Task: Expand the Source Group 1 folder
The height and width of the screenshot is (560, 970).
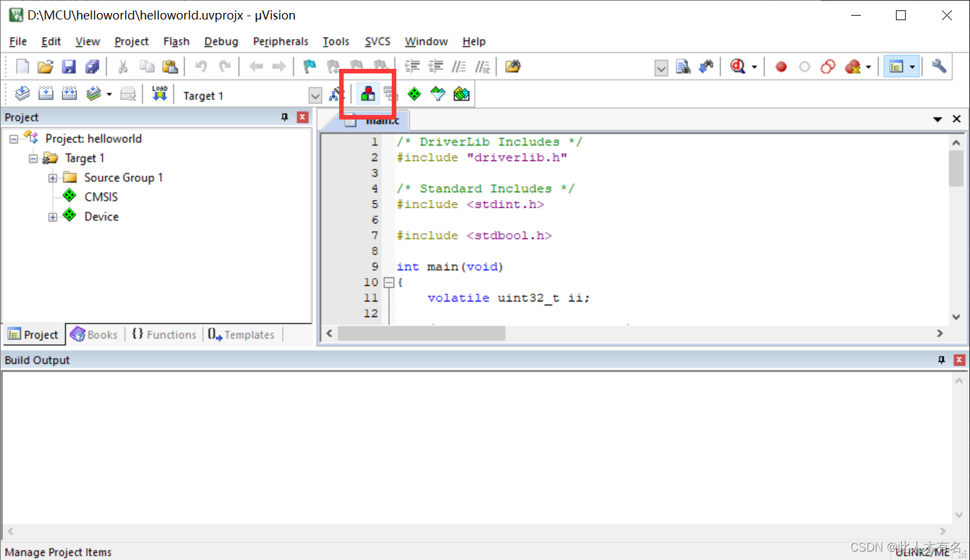Action: tap(53, 177)
